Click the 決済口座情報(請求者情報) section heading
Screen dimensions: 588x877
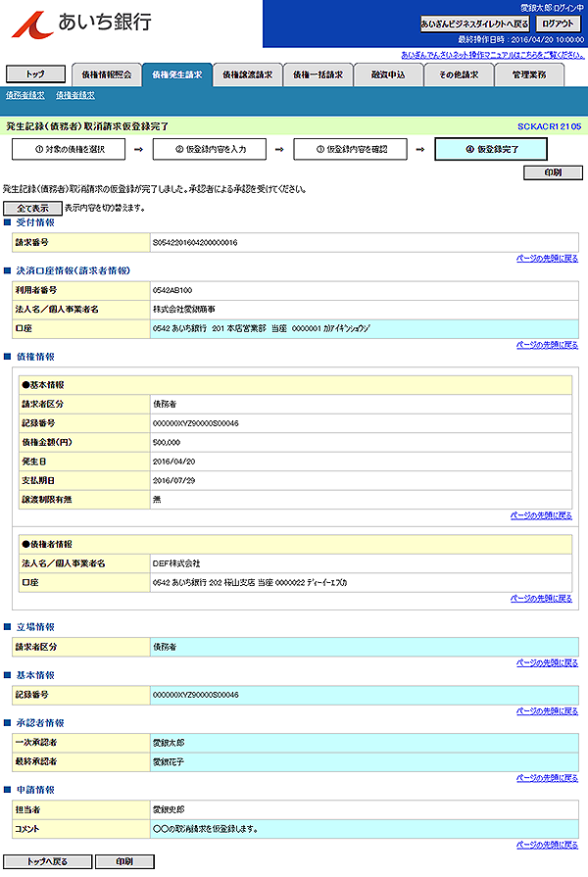(73, 270)
